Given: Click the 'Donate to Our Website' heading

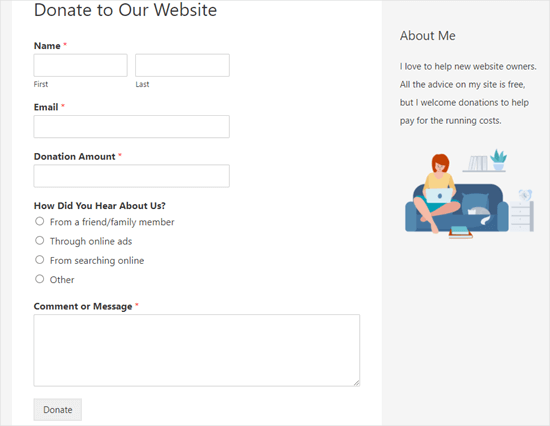Looking at the screenshot, I should click(x=125, y=10).
